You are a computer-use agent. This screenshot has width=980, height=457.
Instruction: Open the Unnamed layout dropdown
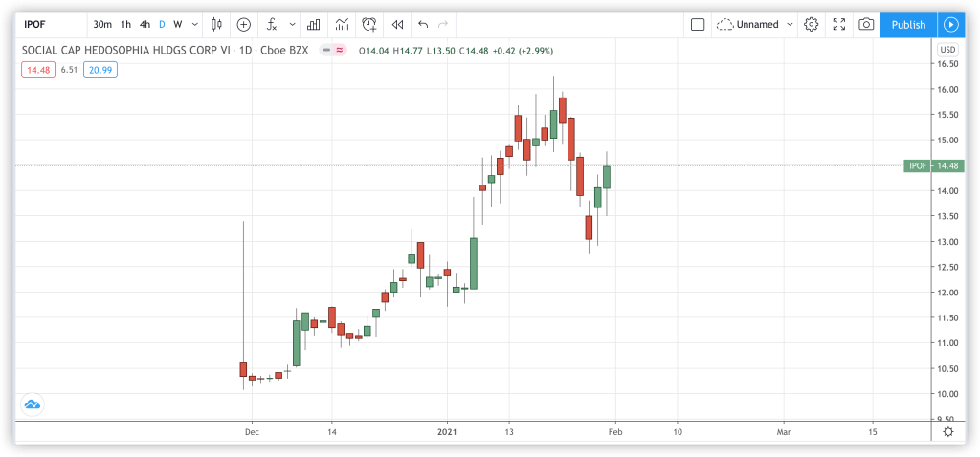click(x=756, y=24)
